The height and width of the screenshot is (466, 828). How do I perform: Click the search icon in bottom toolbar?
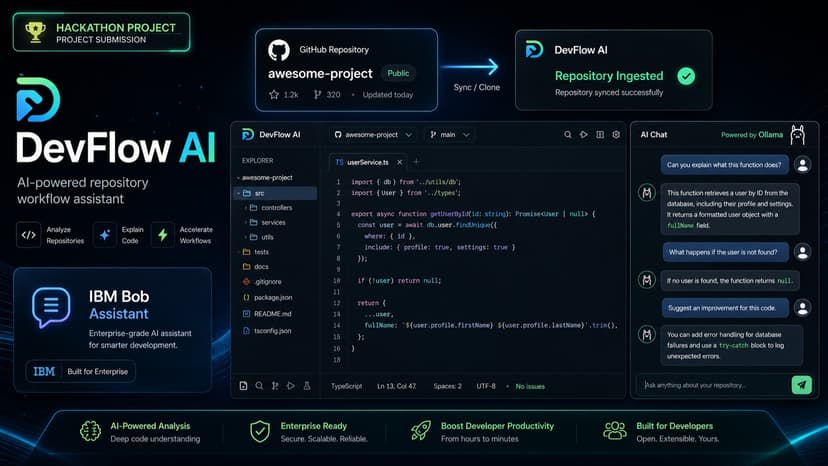[x=259, y=386]
